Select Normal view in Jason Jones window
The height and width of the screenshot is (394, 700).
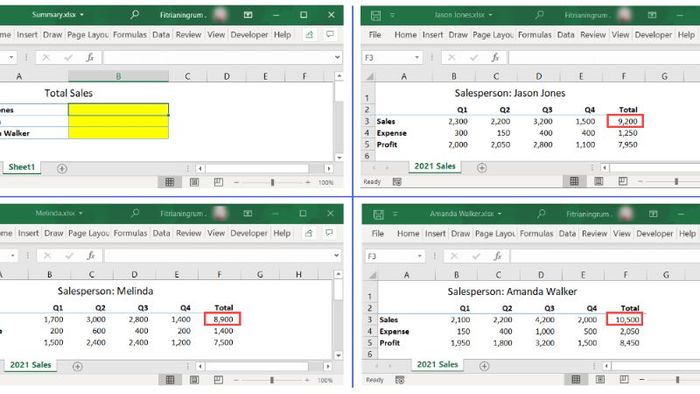[x=574, y=181]
